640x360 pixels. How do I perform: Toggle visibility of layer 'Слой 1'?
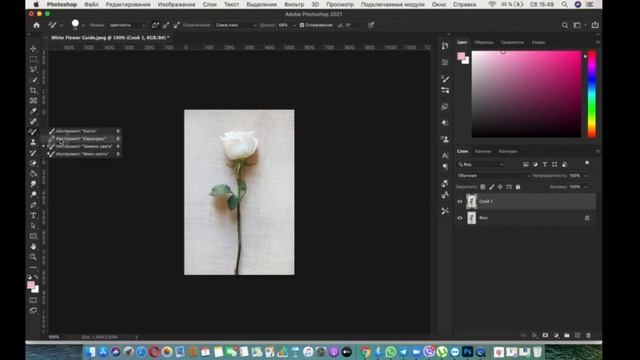[460, 201]
